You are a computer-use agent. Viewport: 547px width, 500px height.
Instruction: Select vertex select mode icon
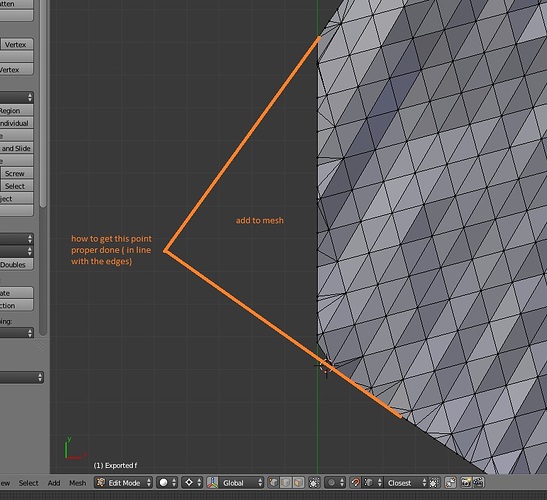click(x=273, y=483)
